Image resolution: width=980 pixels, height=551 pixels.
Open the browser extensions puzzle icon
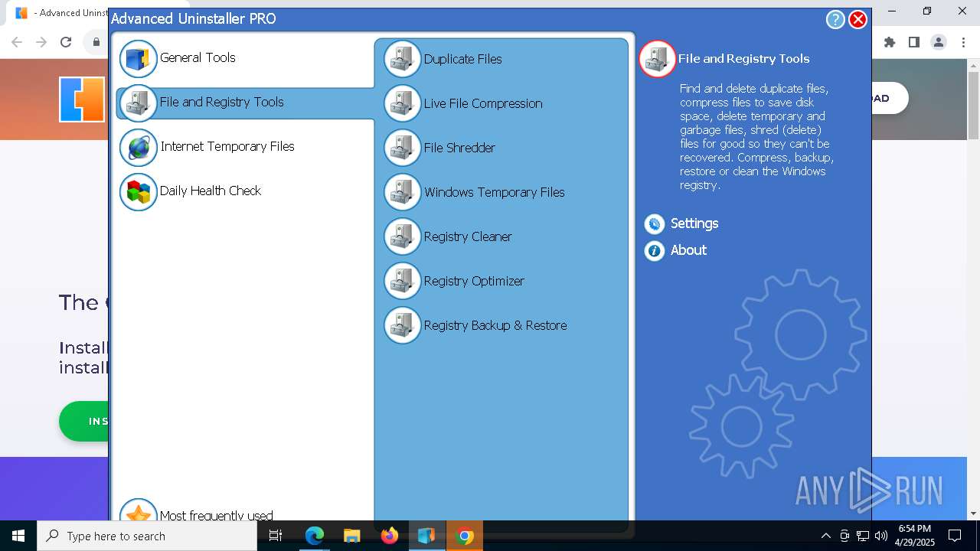tap(890, 43)
